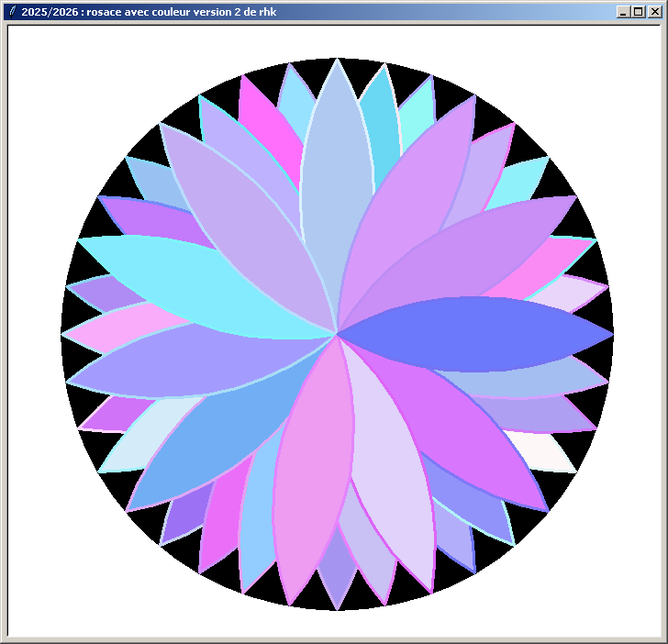
Task: Close the rosace avec couleur window
Action: (x=654, y=12)
